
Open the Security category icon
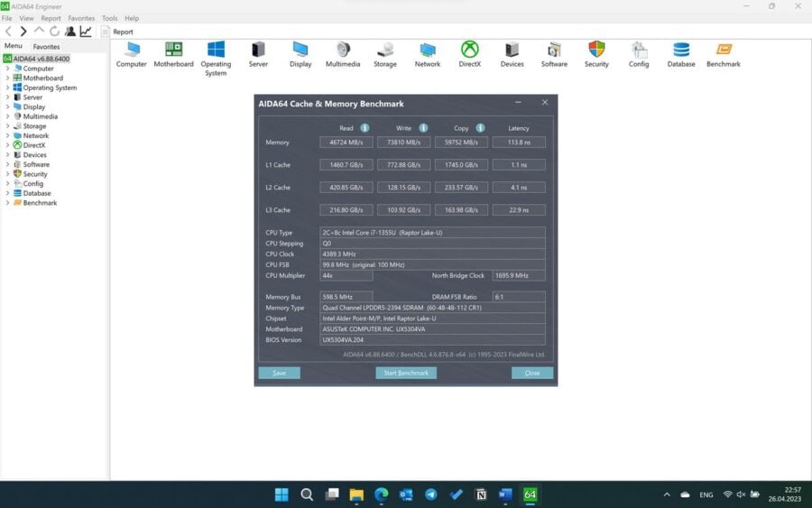click(x=596, y=54)
